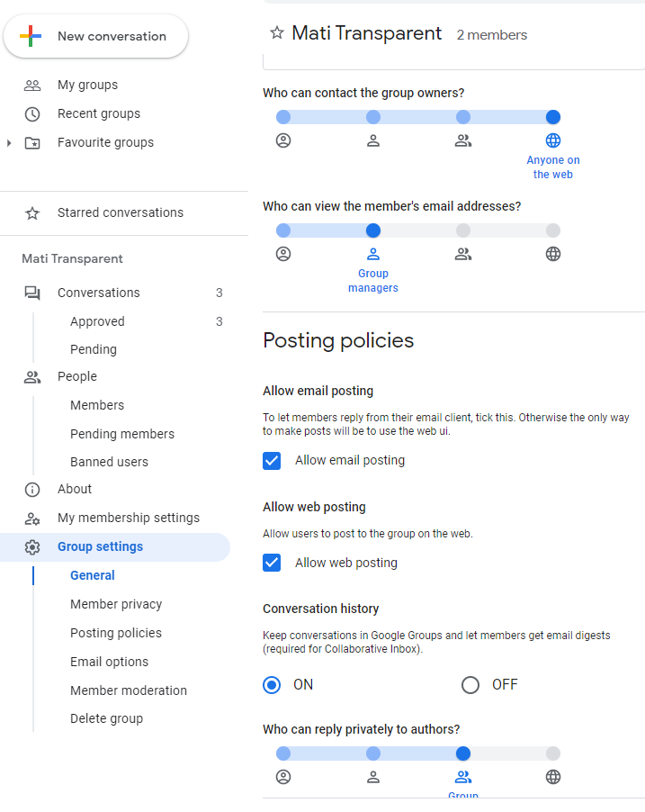Open the Delete group option
The width and height of the screenshot is (645, 812).
[106, 719]
